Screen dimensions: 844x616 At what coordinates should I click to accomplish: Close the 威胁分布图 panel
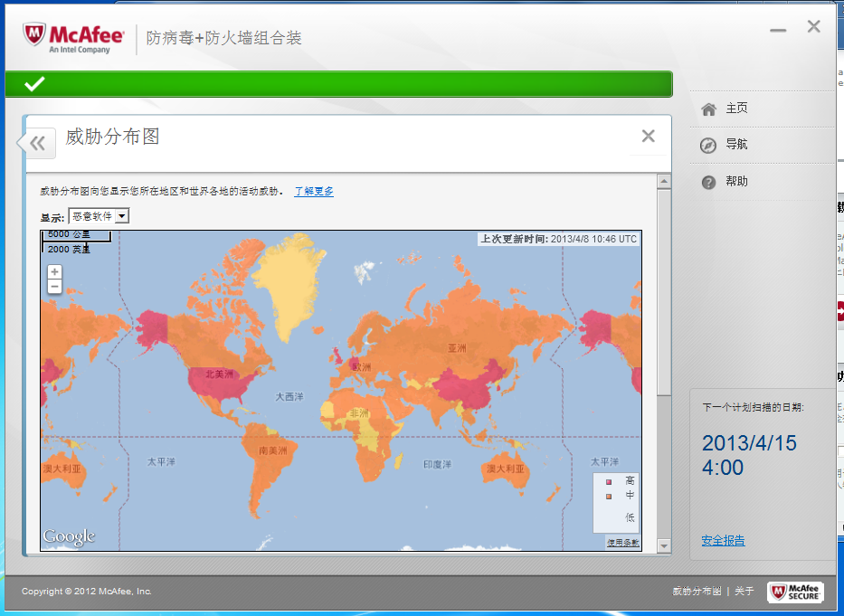pyautogui.click(x=648, y=136)
